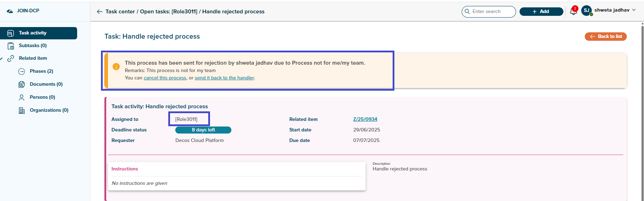Viewport: 644px width, 201px height.
Task: Click the back arrow in breadcrumb
Action: (100, 12)
